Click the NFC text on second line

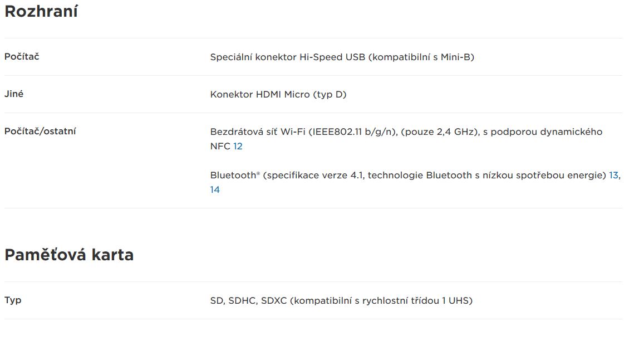pos(220,147)
